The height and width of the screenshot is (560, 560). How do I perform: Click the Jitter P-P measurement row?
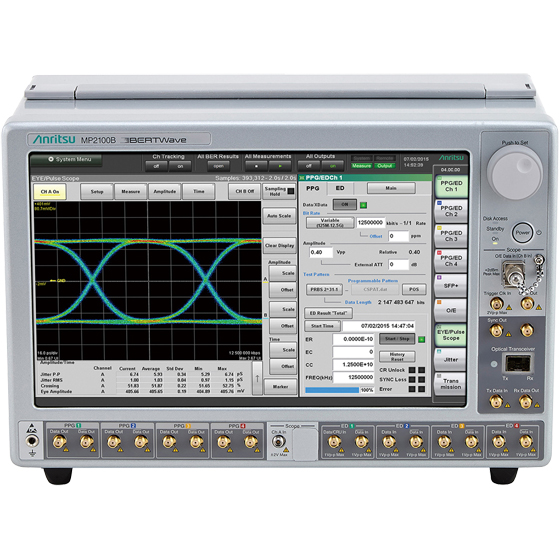point(142,374)
